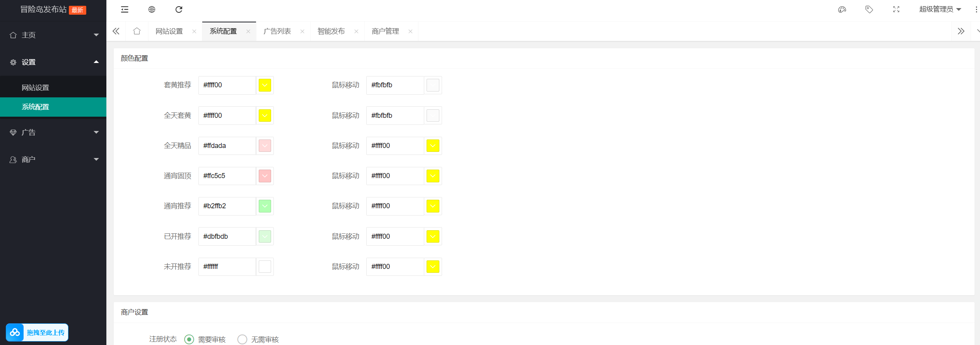The height and width of the screenshot is (345, 980).
Task: Close the 网站设置 tab
Action: pos(194,32)
